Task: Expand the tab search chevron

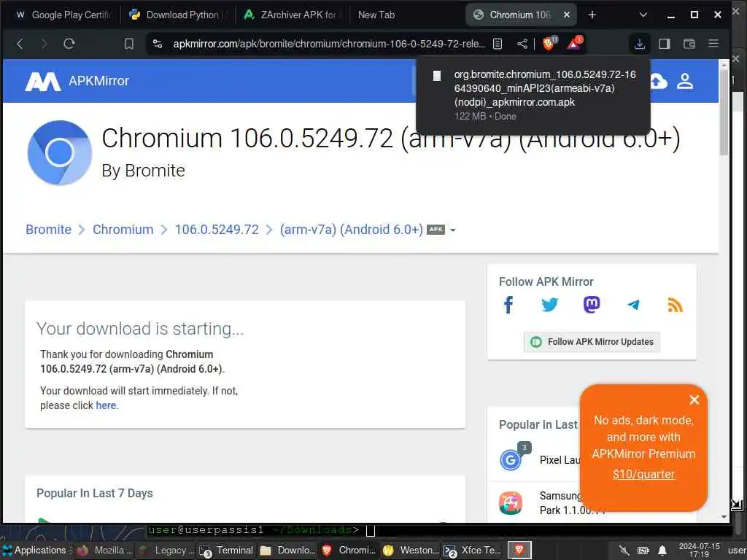Action: point(643,15)
